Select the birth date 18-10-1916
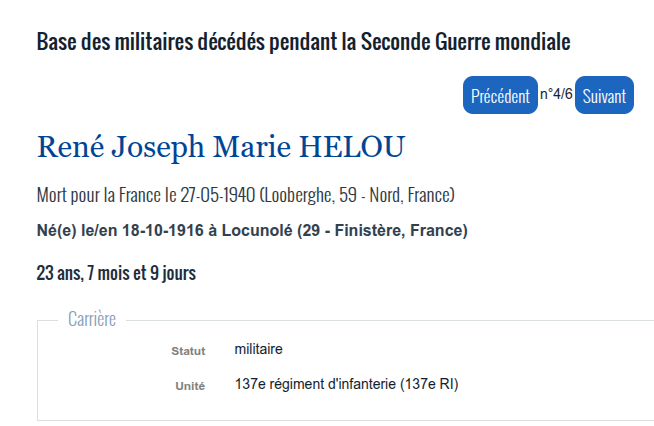Viewport: 654px width, 426px height. (162, 231)
